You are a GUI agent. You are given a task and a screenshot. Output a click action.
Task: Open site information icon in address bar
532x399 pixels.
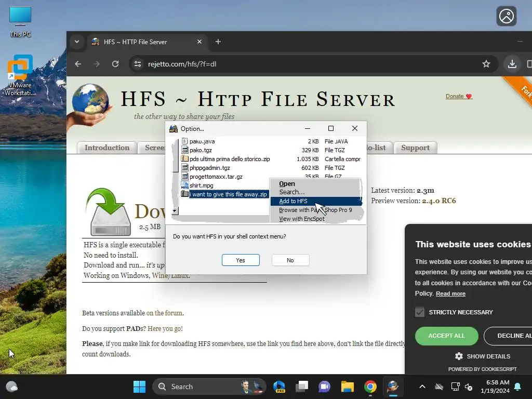[137, 64]
